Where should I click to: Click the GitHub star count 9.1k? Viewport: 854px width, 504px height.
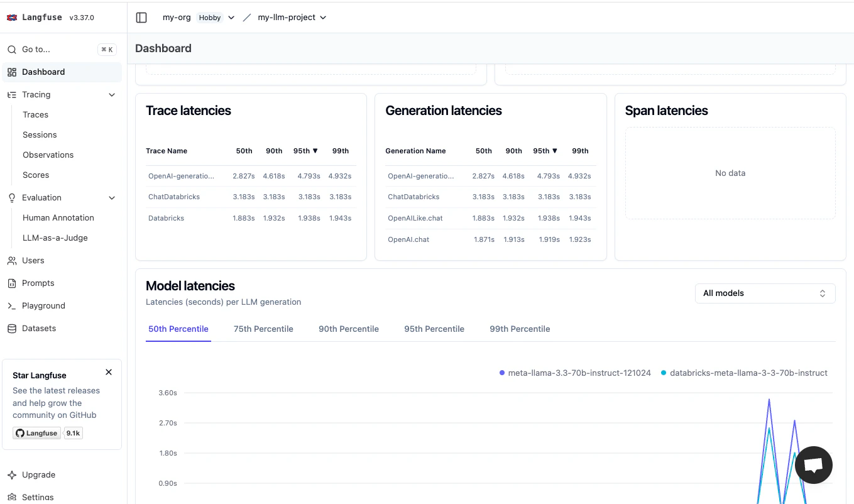74,433
